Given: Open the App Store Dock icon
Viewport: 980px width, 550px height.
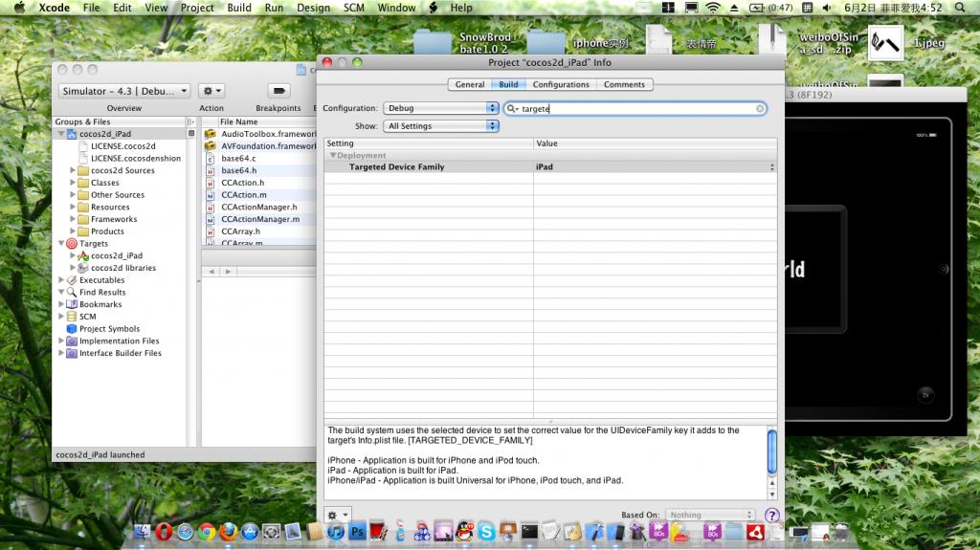Looking at the screenshot, I should click(250, 532).
